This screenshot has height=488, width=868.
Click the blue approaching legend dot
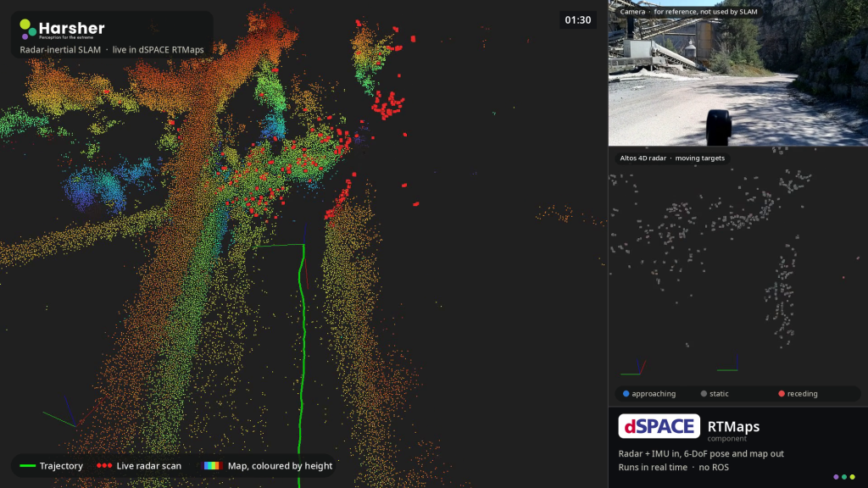(x=626, y=394)
